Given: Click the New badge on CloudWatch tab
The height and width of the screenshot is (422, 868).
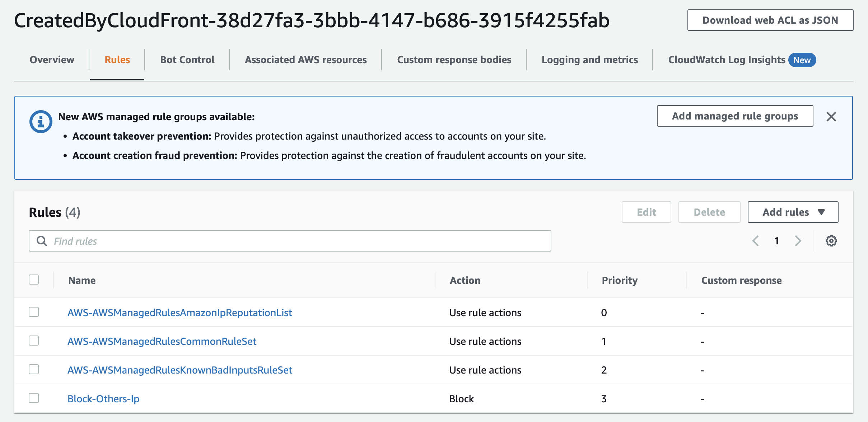Looking at the screenshot, I should (802, 60).
